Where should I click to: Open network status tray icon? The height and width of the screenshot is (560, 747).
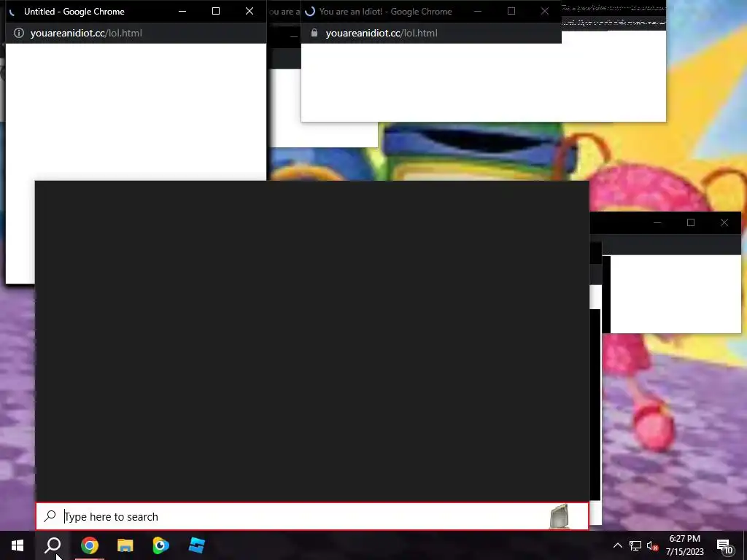pos(635,546)
